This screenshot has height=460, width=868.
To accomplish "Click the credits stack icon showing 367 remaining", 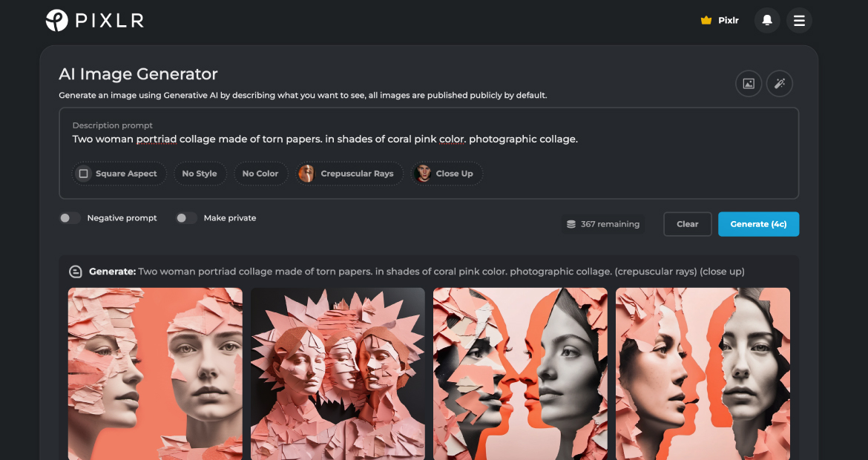I will 571,223.
